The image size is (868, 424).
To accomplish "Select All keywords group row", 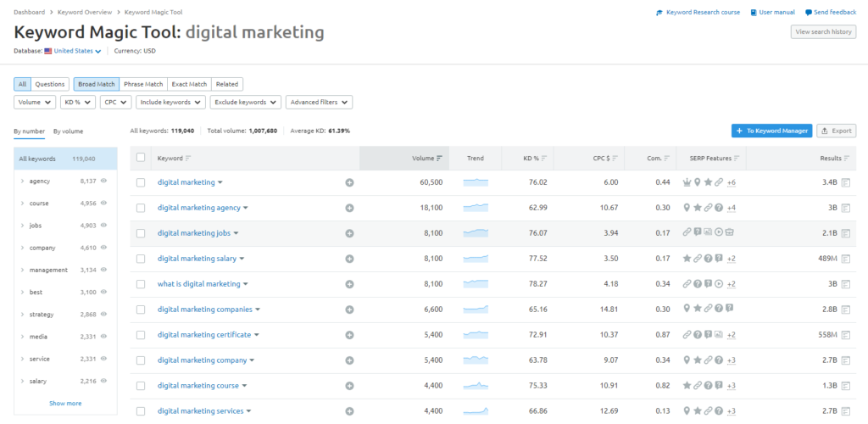I will click(65, 159).
